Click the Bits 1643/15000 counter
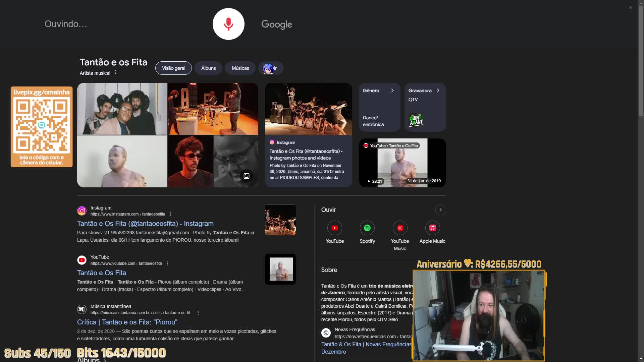 [121, 353]
